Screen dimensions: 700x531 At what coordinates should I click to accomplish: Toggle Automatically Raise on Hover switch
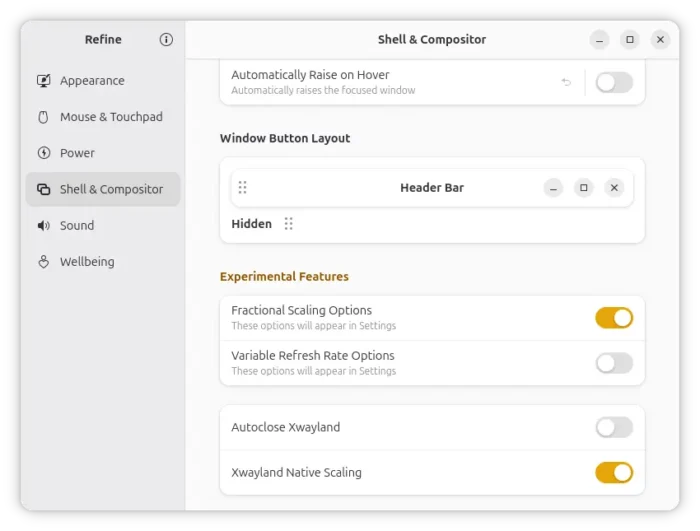pyautogui.click(x=614, y=82)
